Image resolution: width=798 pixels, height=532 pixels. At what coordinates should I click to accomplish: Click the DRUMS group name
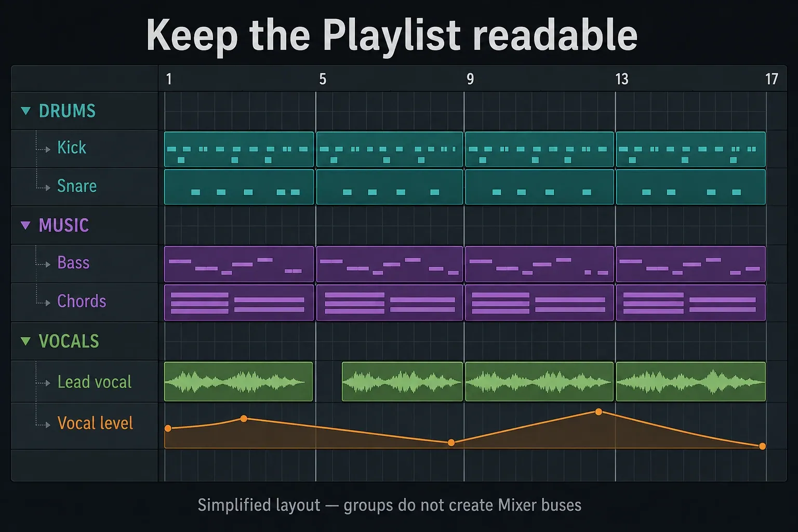tap(68, 111)
